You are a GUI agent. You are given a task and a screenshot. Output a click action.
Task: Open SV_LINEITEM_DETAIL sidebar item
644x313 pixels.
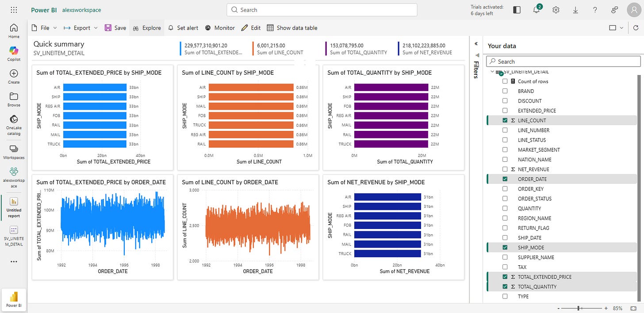tap(14, 236)
